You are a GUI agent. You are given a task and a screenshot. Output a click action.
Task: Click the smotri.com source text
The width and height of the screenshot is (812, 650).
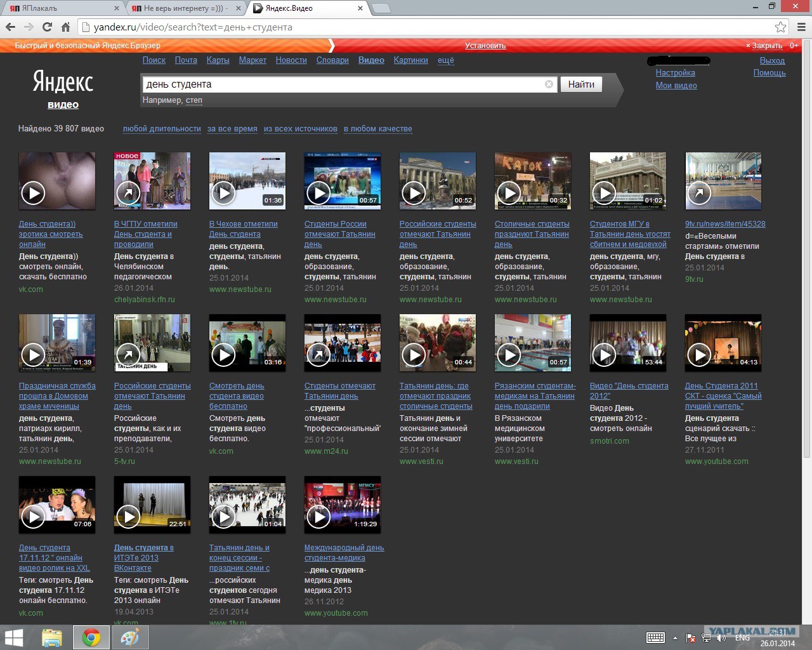click(610, 441)
